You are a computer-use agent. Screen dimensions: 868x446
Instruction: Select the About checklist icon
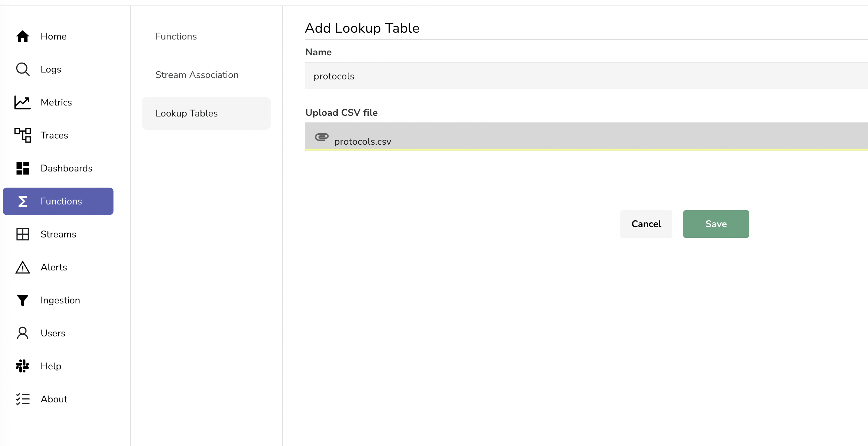point(22,399)
